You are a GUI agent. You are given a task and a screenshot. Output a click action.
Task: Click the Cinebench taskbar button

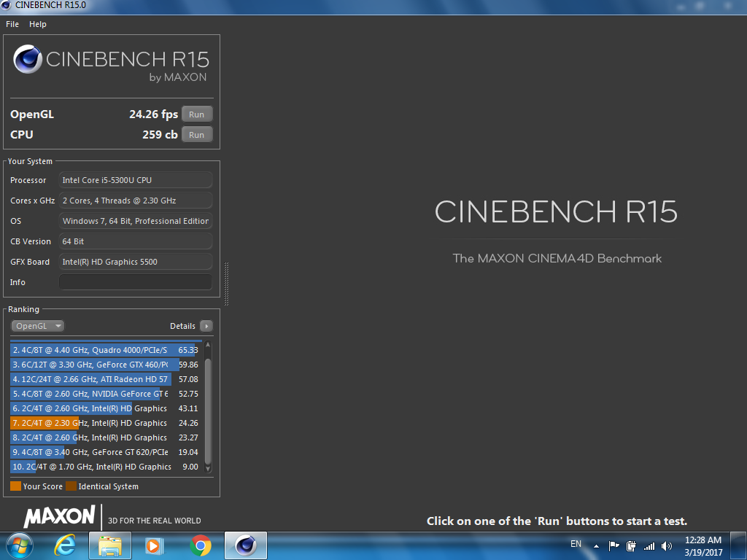(x=246, y=545)
